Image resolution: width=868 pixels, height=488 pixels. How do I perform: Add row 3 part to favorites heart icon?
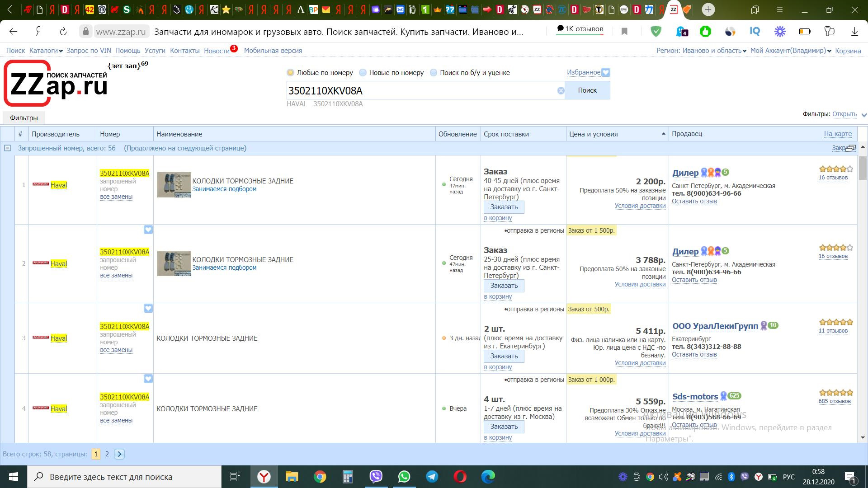[148, 308]
